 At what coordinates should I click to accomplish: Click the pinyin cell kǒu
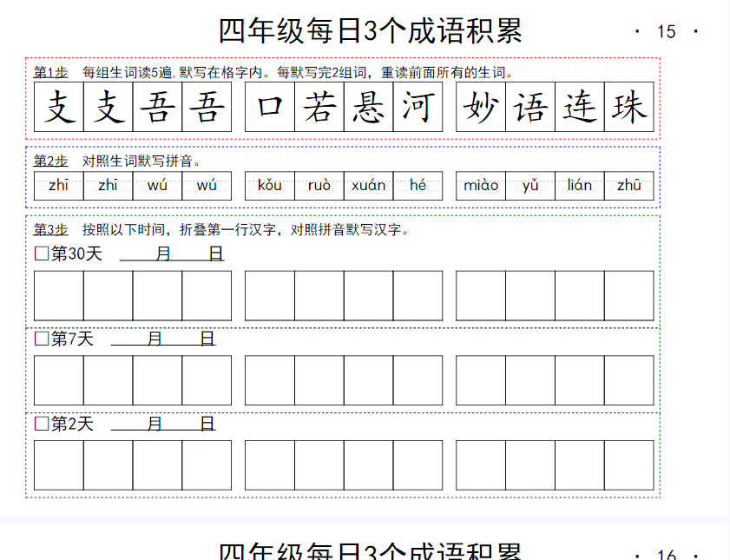270,185
